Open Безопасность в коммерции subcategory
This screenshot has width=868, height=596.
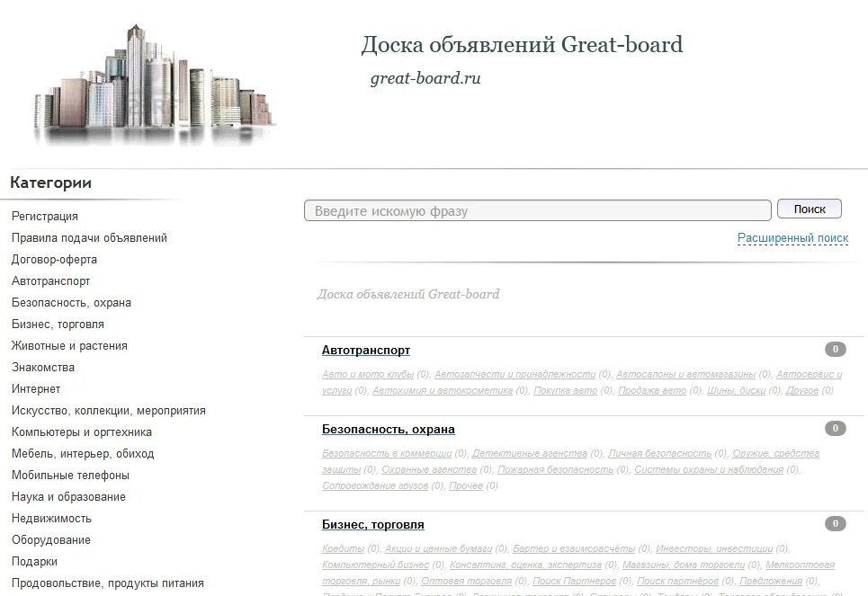point(387,454)
